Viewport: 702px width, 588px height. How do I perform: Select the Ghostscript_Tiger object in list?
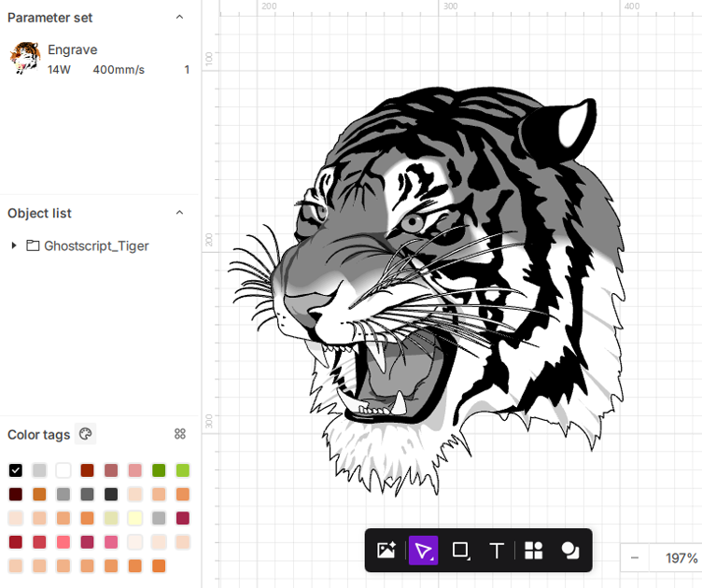point(96,246)
